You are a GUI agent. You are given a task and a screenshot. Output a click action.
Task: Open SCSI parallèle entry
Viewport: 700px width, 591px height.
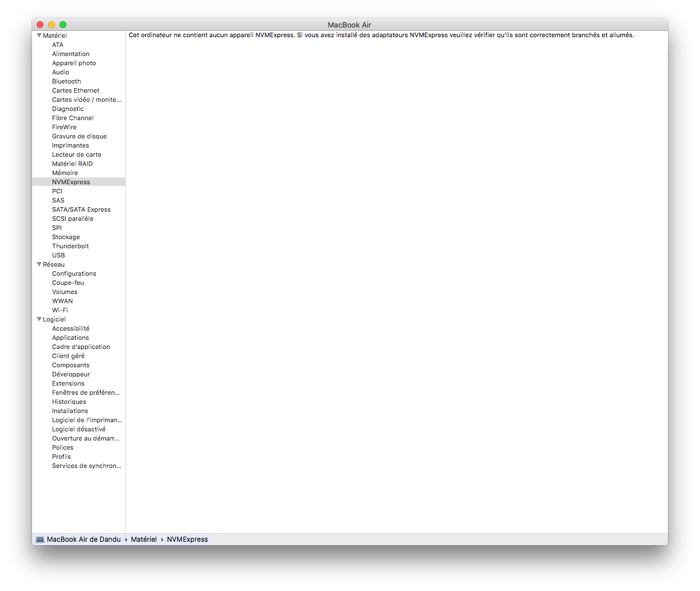[x=73, y=219]
